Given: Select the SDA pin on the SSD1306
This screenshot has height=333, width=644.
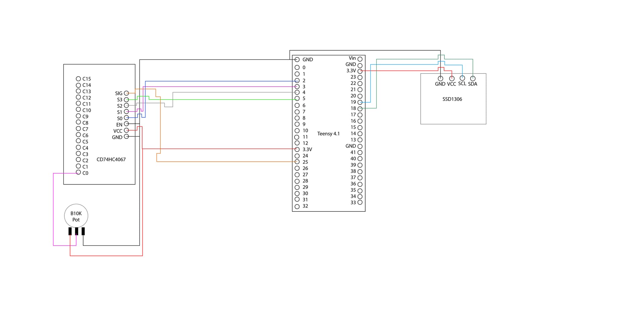Looking at the screenshot, I should [473, 78].
